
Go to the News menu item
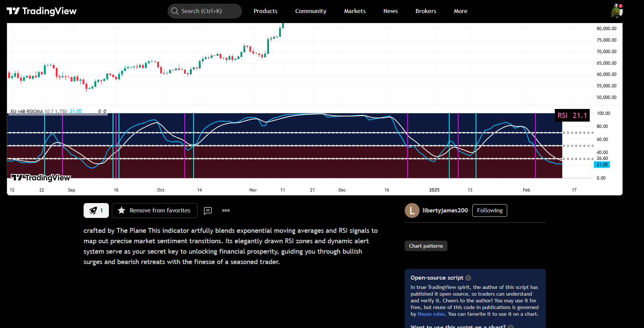pos(391,11)
